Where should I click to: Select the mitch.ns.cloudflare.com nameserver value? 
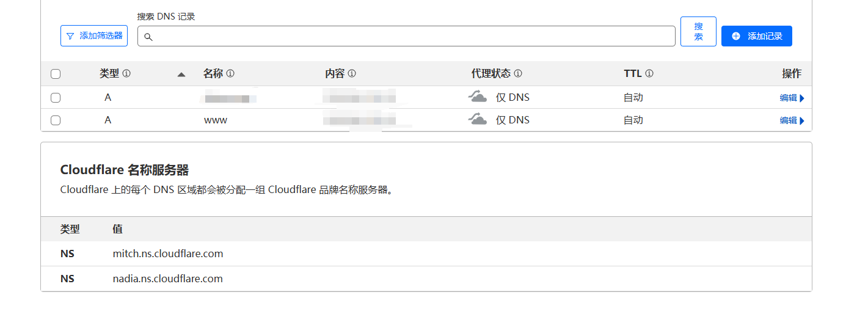pyautogui.click(x=168, y=254)
